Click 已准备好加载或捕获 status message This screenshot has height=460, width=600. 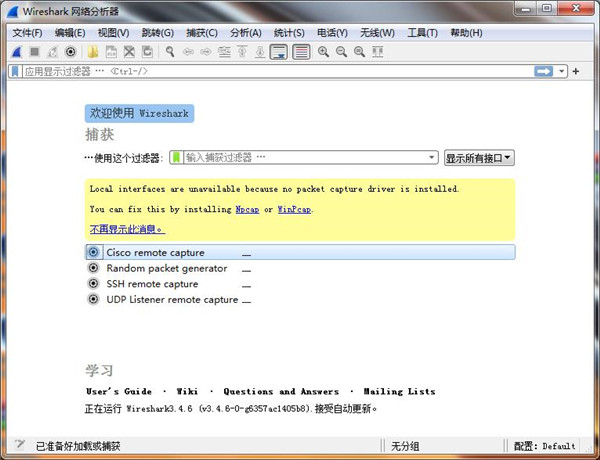(x=78, y=446)
